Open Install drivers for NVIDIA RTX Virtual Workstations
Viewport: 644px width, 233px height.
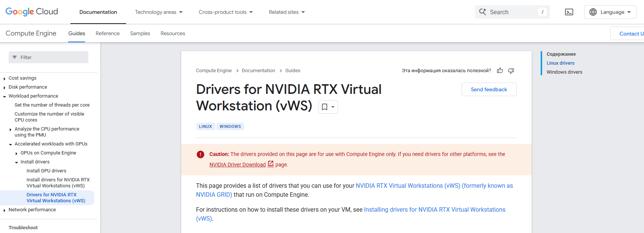tap(58, 183)
